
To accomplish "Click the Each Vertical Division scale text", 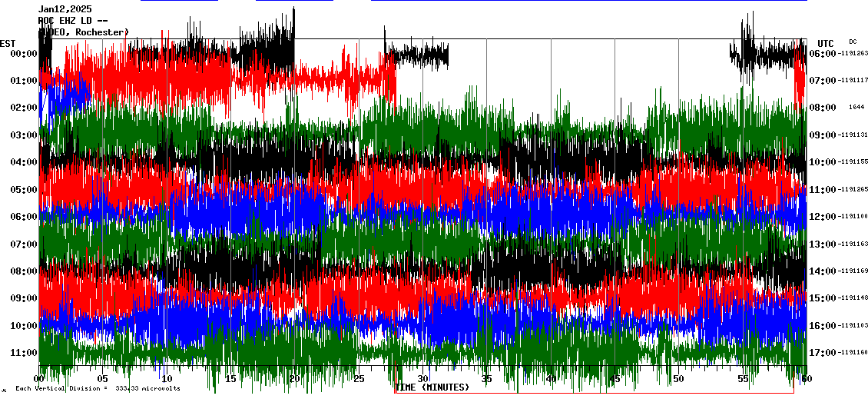I will pyautogui.click(x=98, y=388).
